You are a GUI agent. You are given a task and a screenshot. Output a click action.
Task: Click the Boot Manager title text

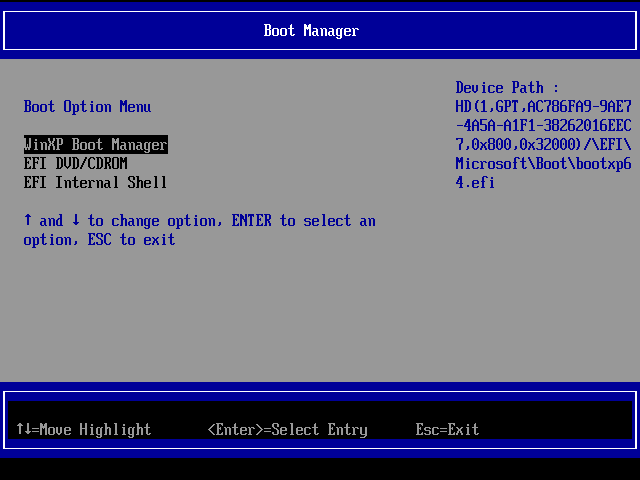[311, 31]
